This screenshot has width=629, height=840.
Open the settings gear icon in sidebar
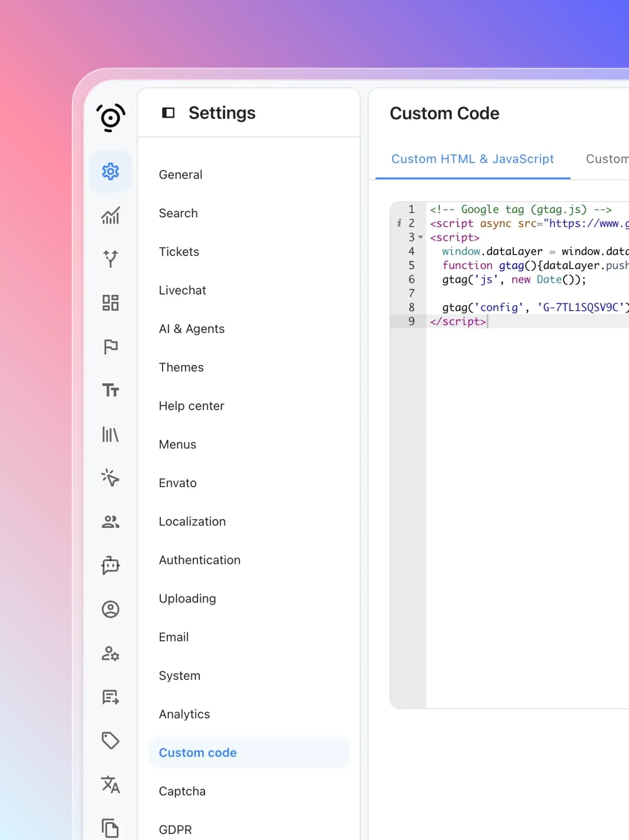(110, 172)
